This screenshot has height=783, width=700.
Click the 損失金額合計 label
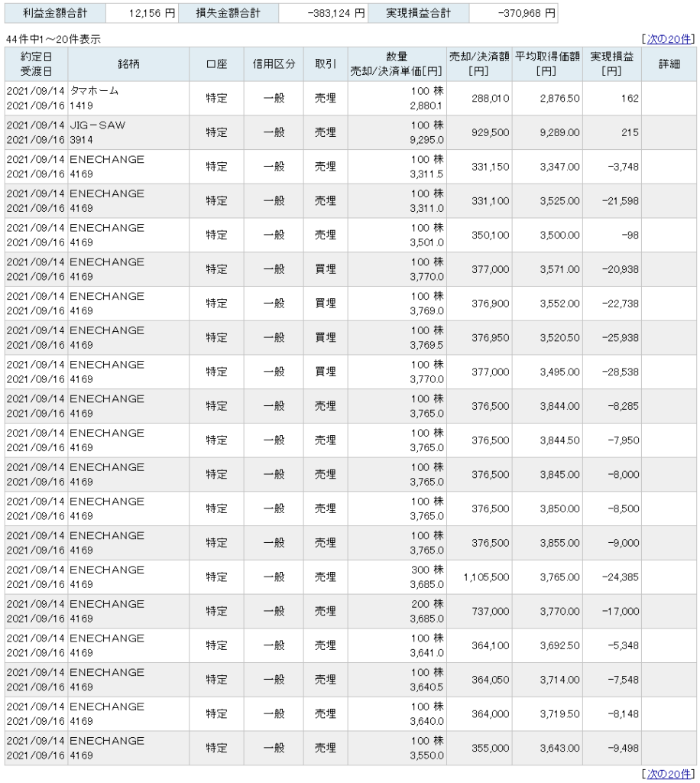click(228, 13)
